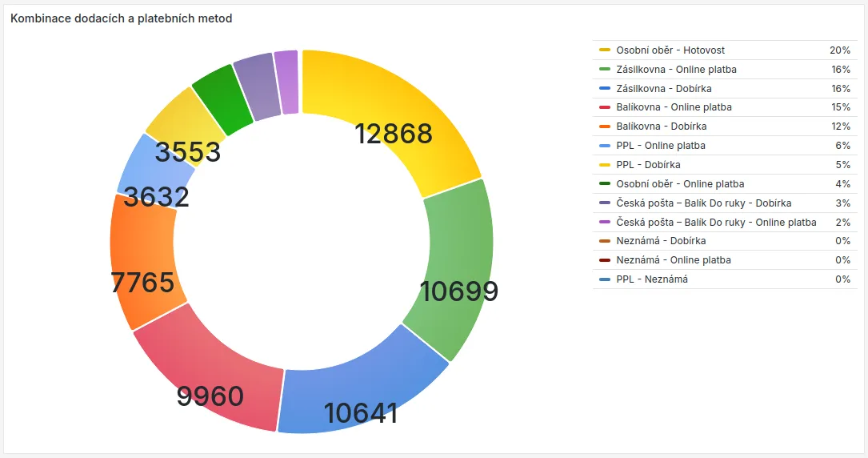Click the dark green 'Osobní oběr - Online platba' color marker
Screen dimensions: 868x458
605,184
